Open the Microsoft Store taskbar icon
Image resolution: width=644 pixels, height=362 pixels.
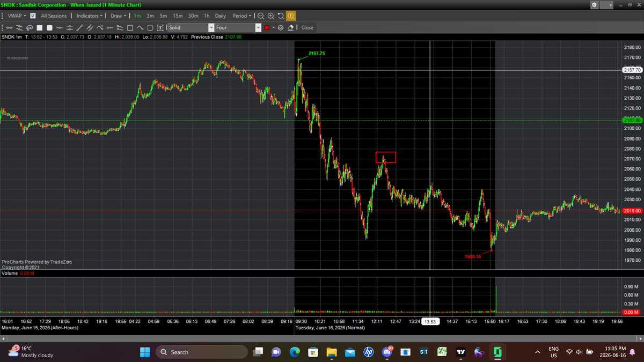(313, 352)
